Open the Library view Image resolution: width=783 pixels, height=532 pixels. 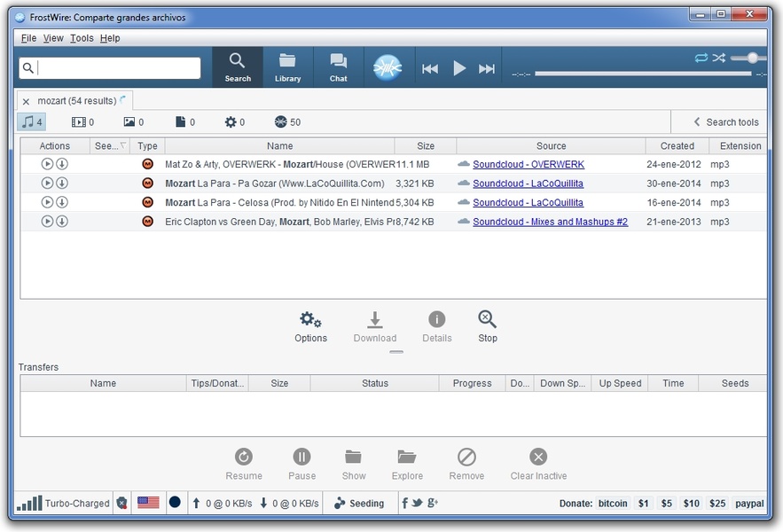pos(287,66)
